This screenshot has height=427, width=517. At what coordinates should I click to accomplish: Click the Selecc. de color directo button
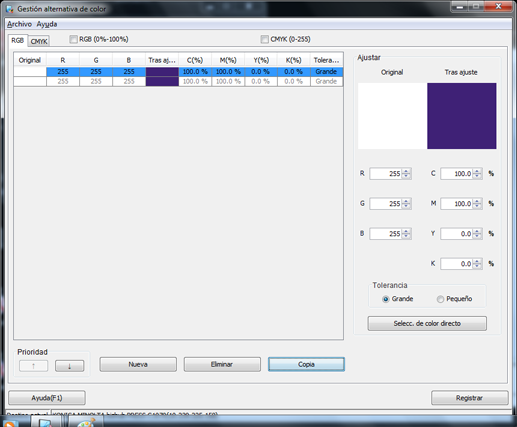click(427, 323)
